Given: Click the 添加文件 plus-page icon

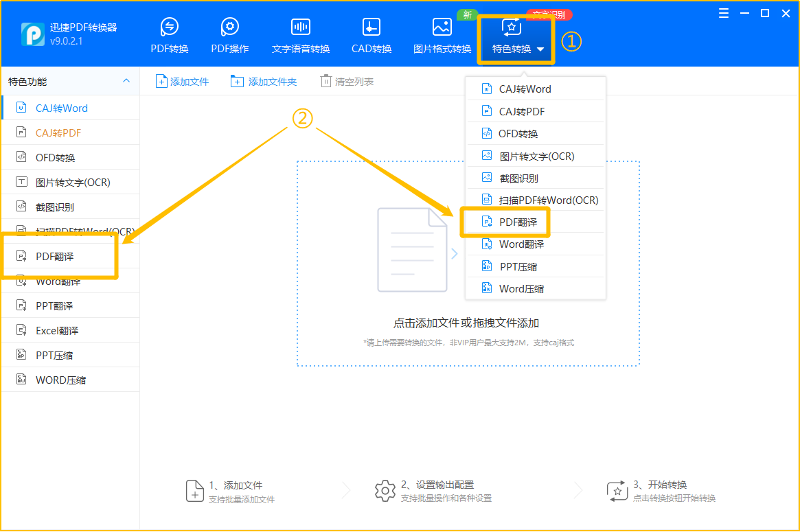Looking at the screenshot, I should 161,81.
